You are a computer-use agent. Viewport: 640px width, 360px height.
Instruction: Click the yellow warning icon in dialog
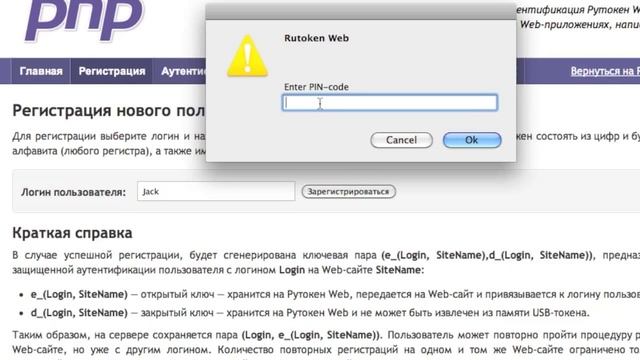coord(247,56)
